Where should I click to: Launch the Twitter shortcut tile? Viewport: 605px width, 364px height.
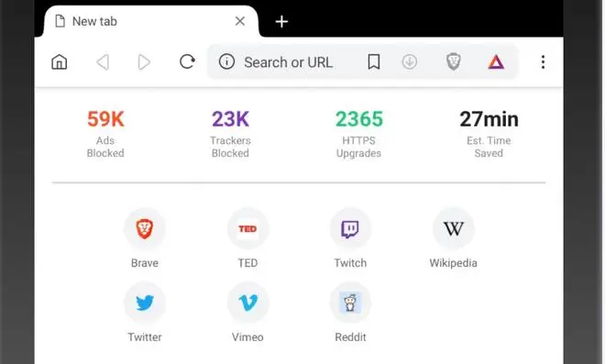[x=145, y=313]
